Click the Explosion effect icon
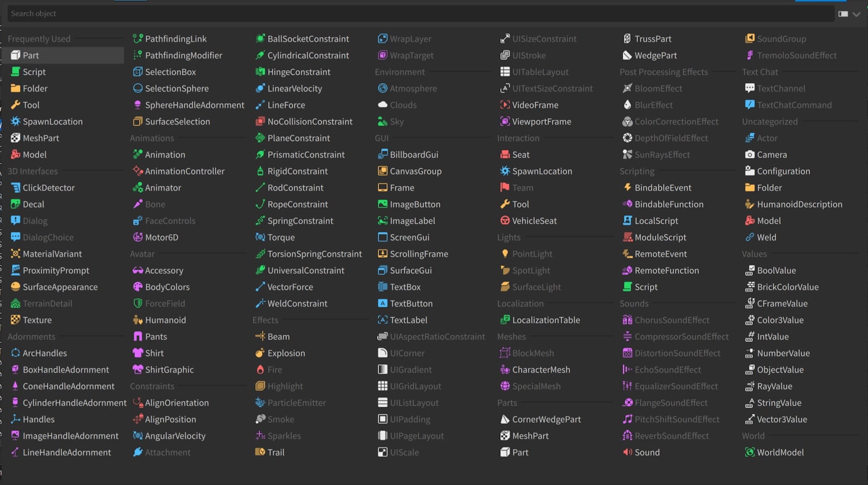 (x=260, y=353)
